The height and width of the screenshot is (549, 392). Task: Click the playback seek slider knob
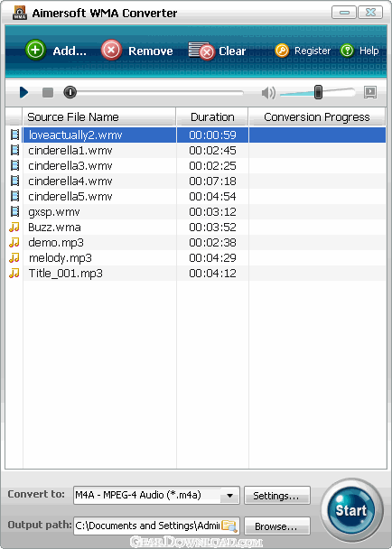coord(70,92)
